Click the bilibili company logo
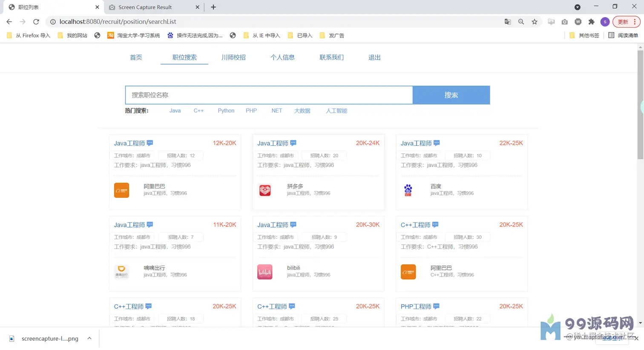Viewport: 644px width, 350px height. (265, 272)
